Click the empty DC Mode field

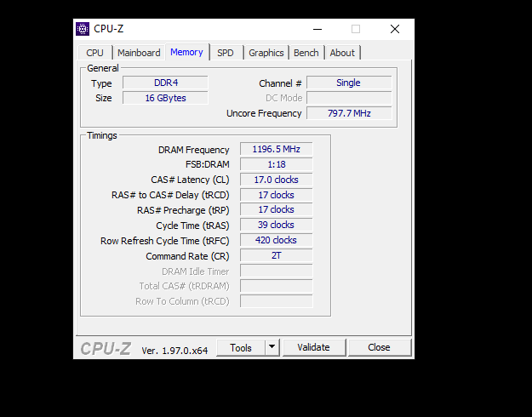pos(349,98)
